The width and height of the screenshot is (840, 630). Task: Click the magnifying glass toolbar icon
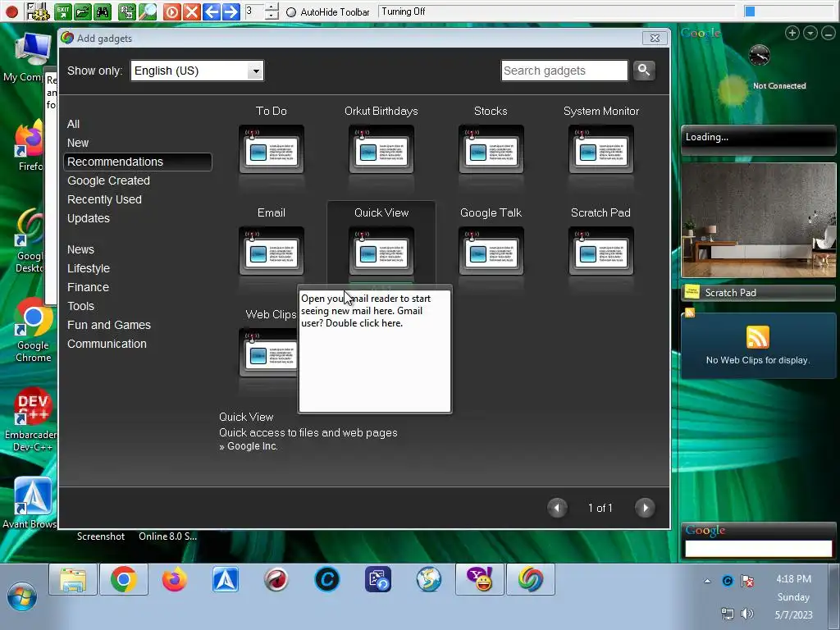click(148, 11)
